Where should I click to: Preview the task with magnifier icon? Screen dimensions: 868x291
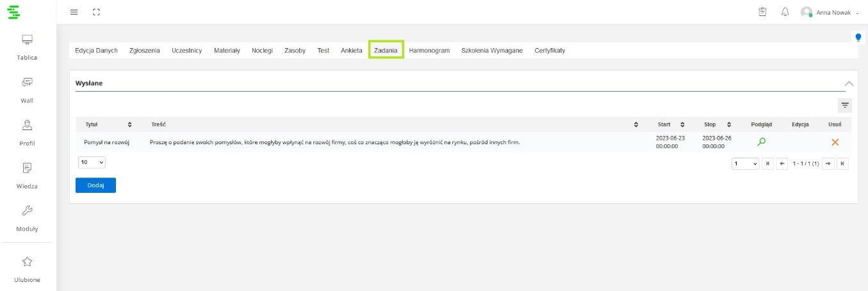[762, 142]
